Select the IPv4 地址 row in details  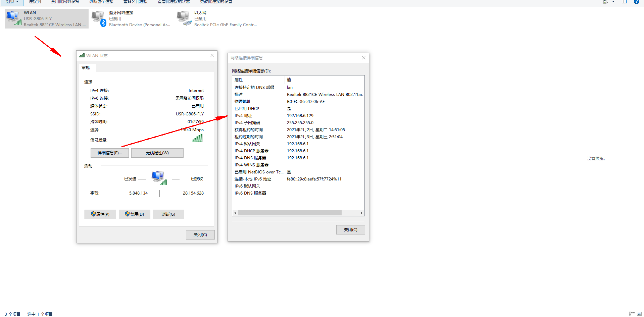(x=297, y=116)
